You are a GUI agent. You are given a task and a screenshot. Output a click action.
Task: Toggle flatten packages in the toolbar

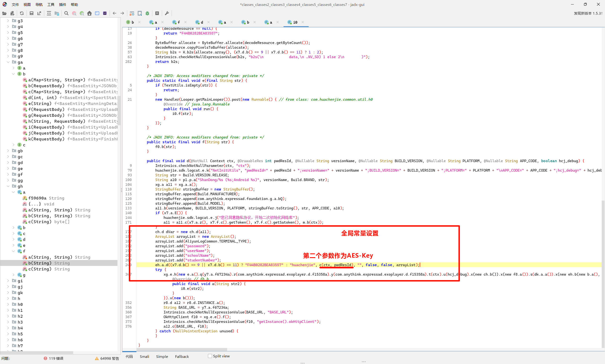point(57,13)
